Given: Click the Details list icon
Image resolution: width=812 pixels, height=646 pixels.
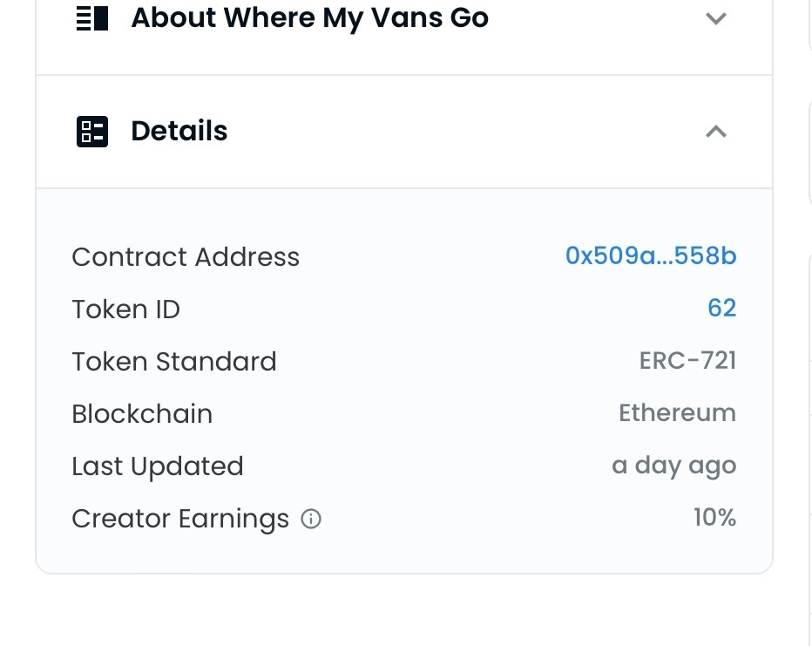Looking at the screenshot, I should tap(92, 132).
